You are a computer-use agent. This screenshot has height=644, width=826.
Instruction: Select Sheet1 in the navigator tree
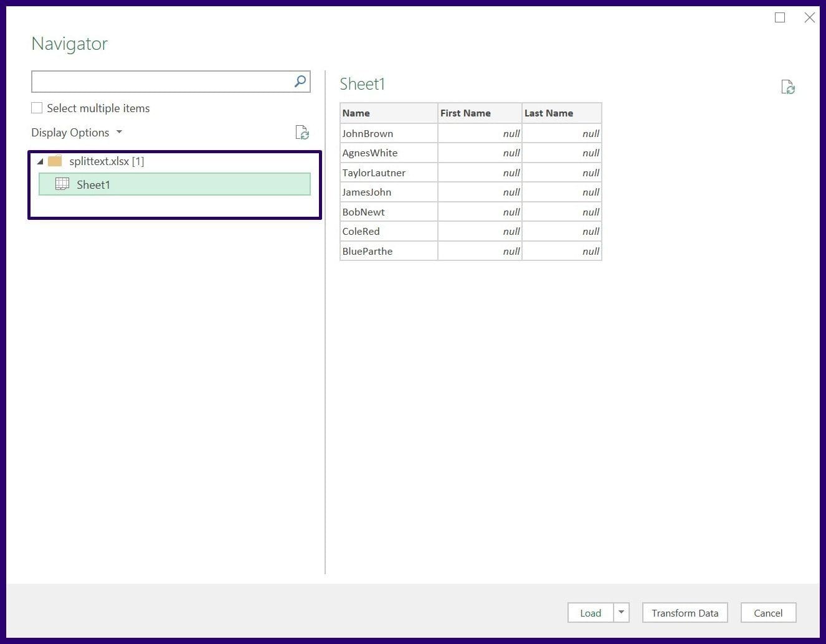pos(174,184)
